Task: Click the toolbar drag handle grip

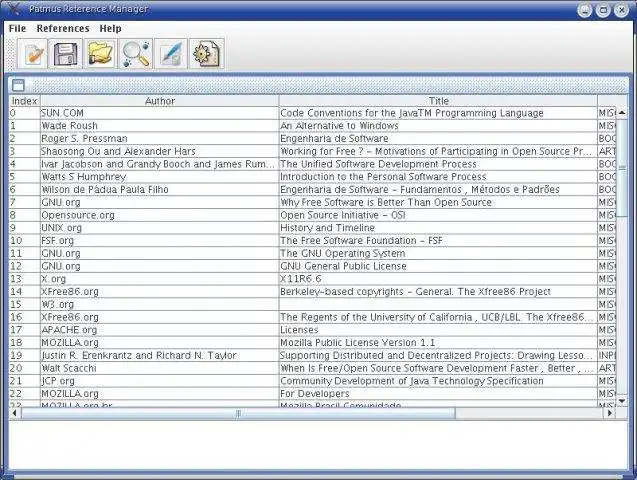Action: [x=11, y=54]
